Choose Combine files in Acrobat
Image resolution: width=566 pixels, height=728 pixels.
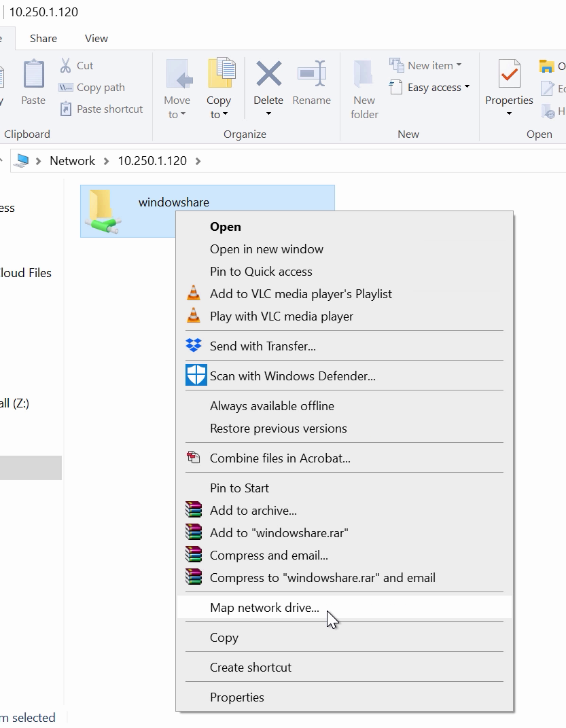pos(344,458)
